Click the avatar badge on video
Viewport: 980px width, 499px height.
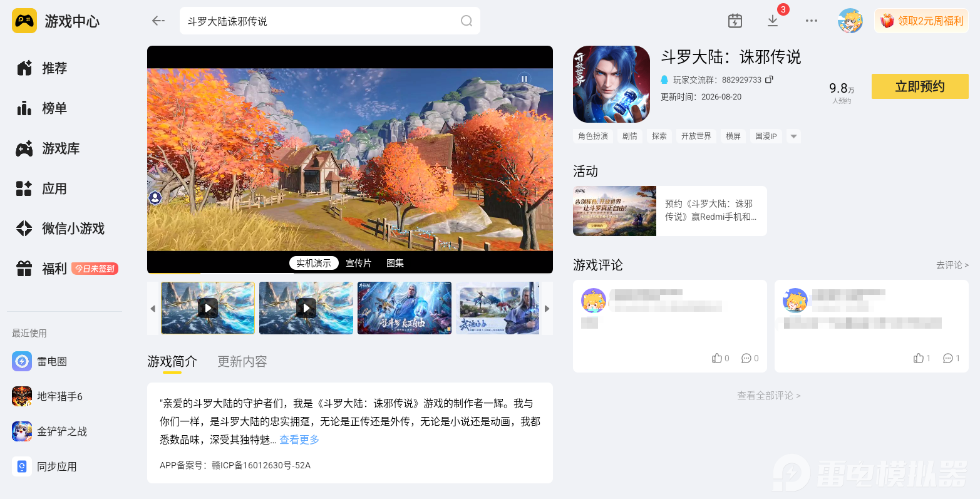[155, 198]
